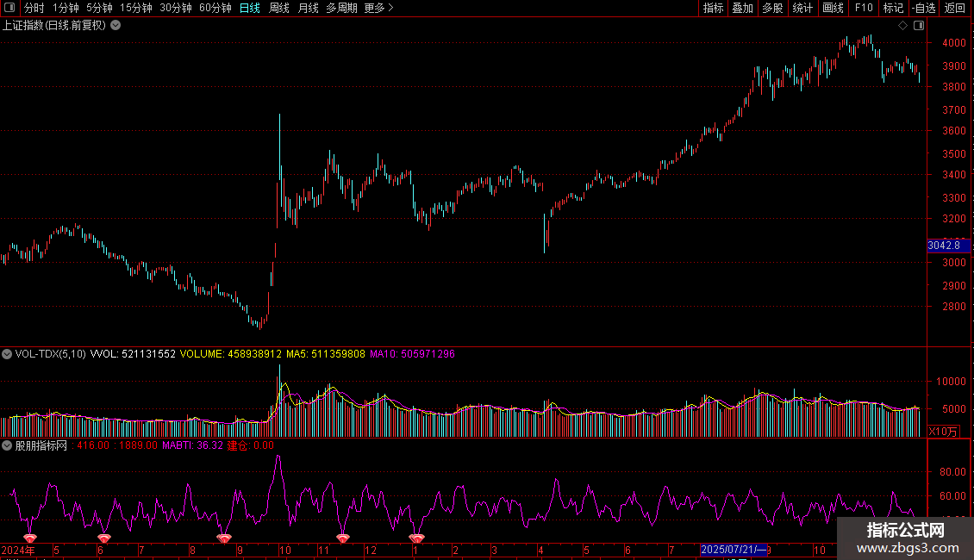Image resolution: width=974 pixels, height=560 pixels.
Task: Click the 4000 price axis label
Action: [x=954, y=43]
